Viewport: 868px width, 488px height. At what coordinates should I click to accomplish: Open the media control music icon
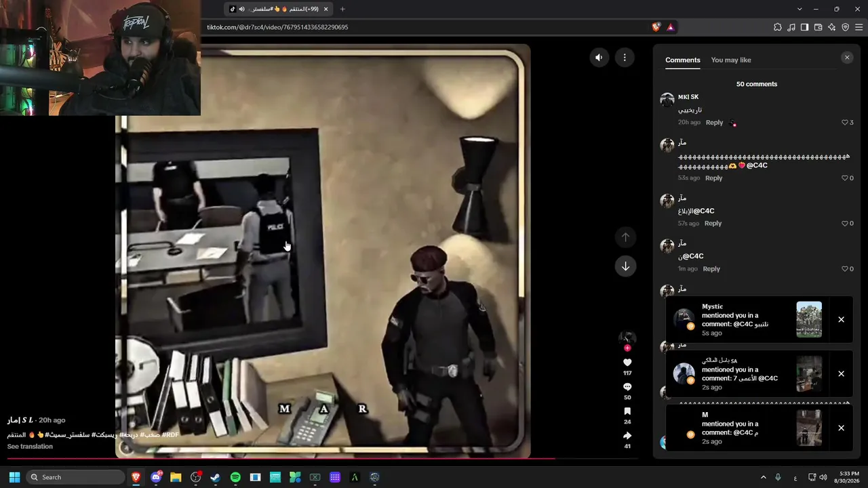(x=791, y=27)
